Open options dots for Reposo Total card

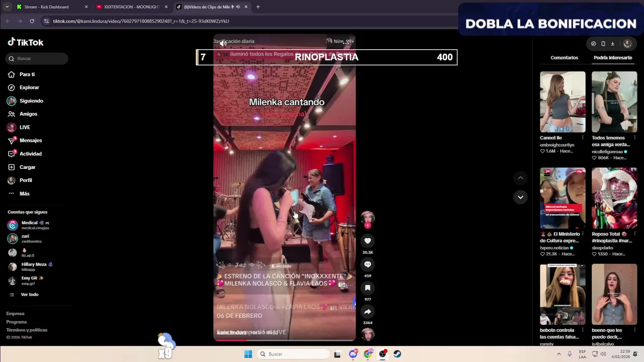[634, 234]
